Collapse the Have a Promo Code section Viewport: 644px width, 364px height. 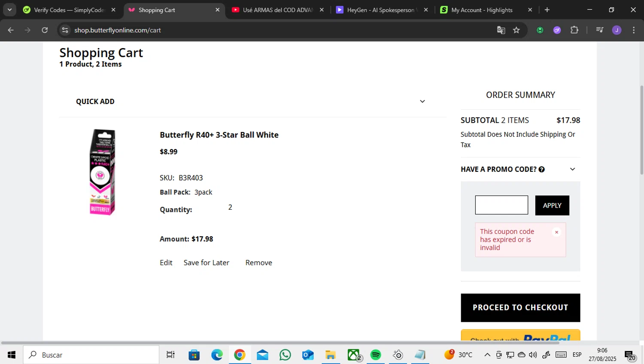coord(572,169)
